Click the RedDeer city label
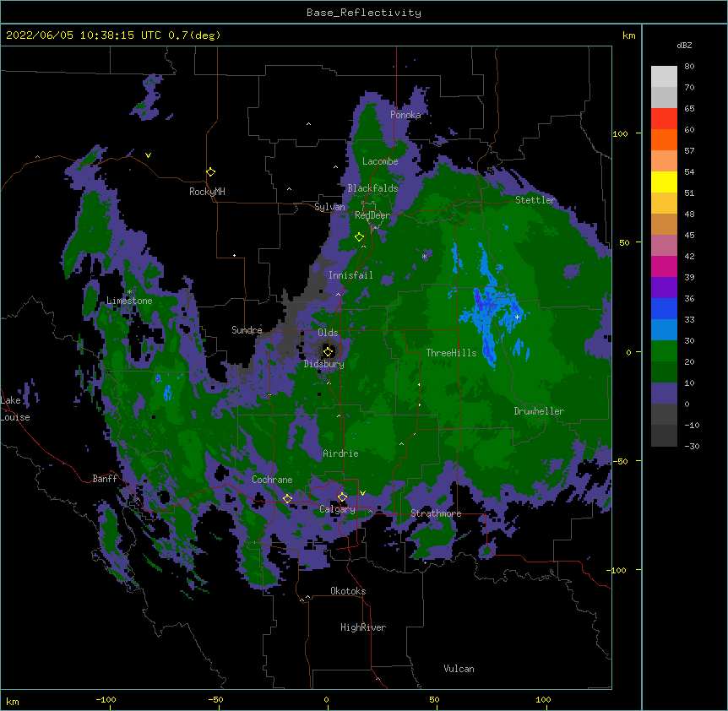728x711 pixels. [372, 215]
